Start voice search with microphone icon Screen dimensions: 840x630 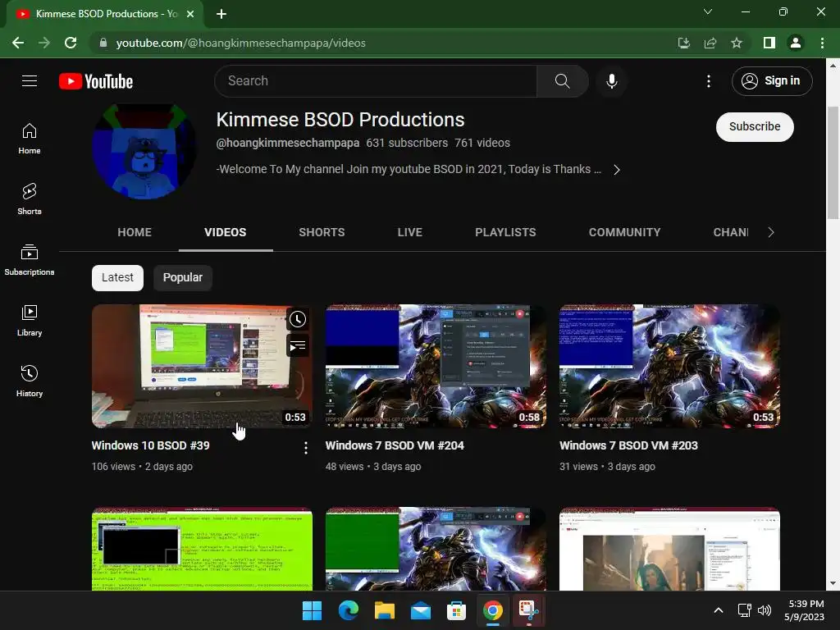tap(611, 81)
